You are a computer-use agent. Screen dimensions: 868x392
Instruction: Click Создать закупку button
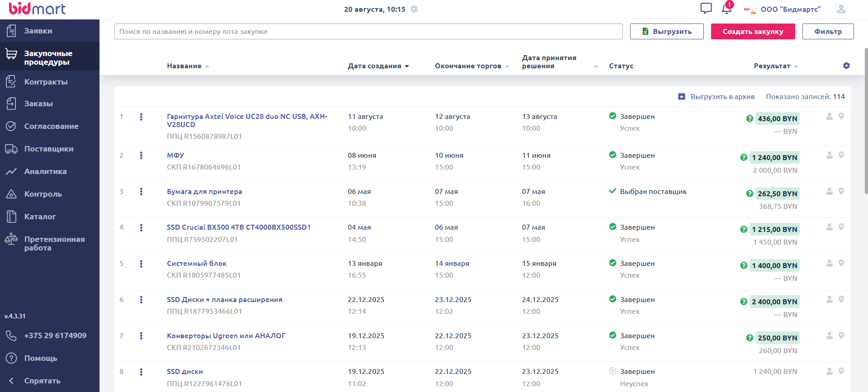point(753,31)
